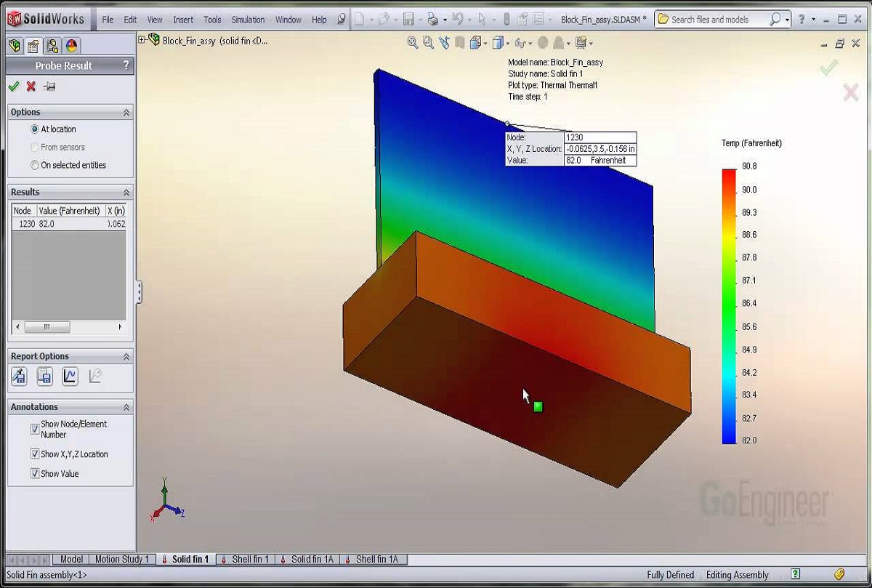Screen dimensions: 872x588
Task: Switch to Motion Study 1 tab
Action: pos(122,559)
